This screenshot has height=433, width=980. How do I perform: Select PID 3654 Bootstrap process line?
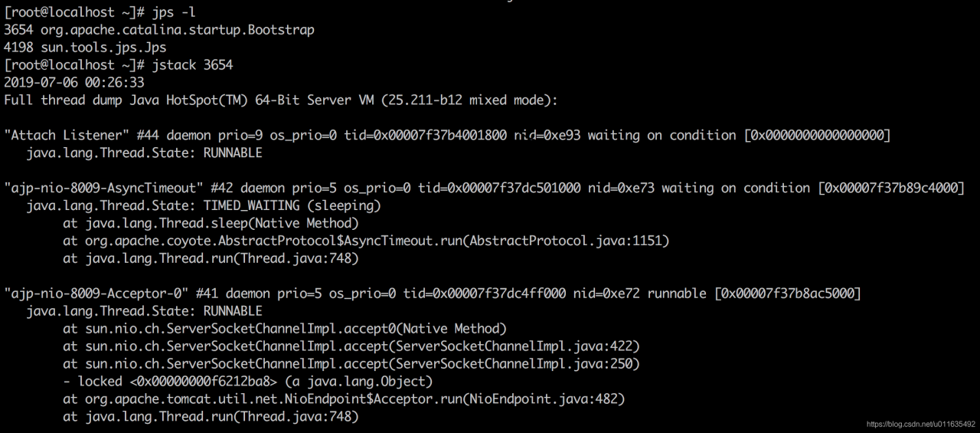159,30
